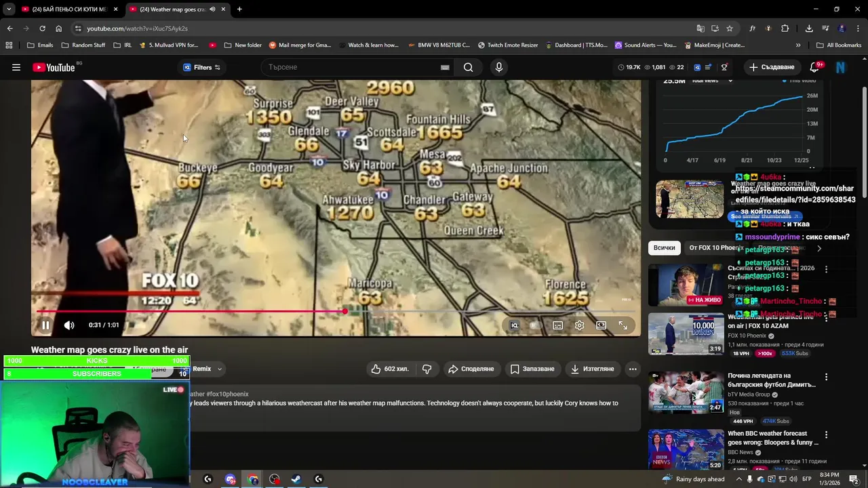
Task: Open the browser home page
Action: [58, 28]
